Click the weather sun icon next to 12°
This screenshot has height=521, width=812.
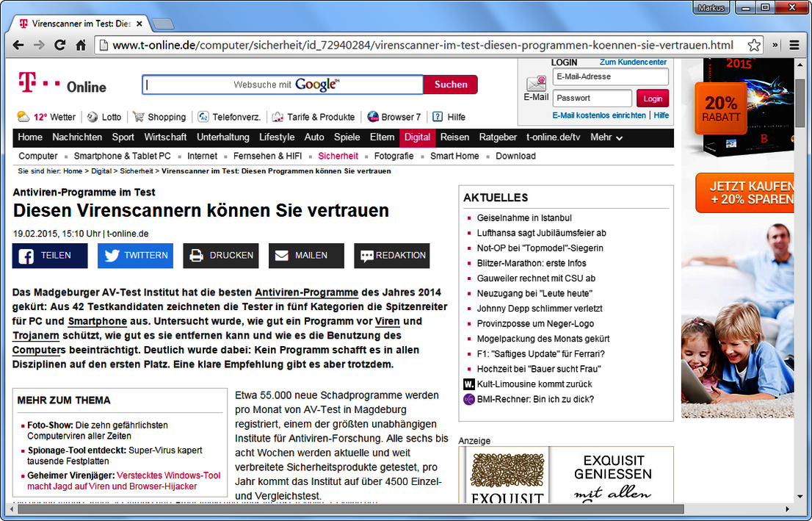coord(23,116)
